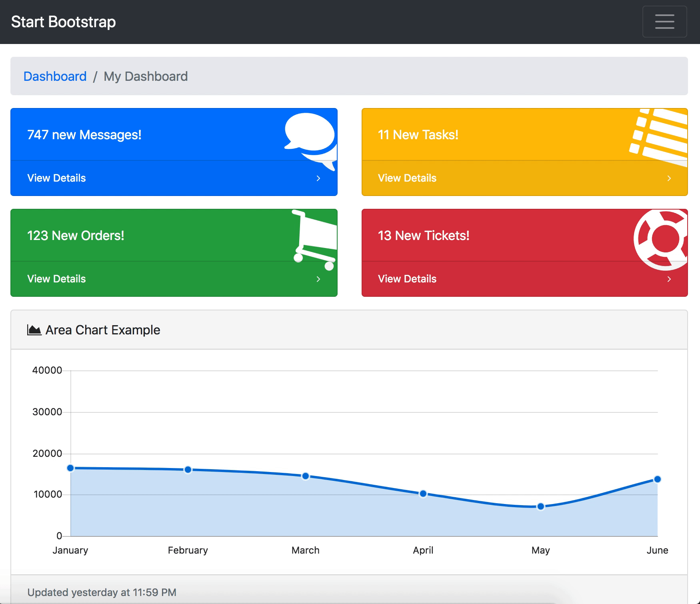Click the chevron on messages View Details
Screen dimensions: 700x604
318,178
